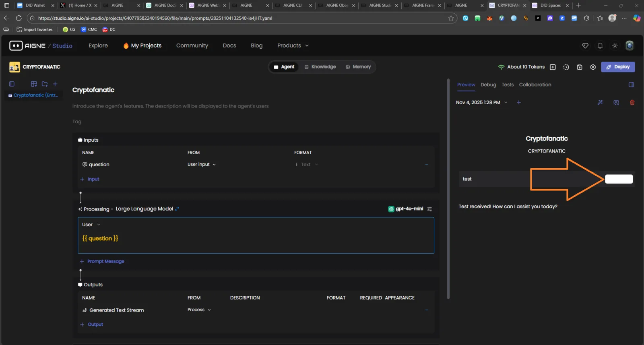
Task: Open the Tests tab
Action: 508,85
